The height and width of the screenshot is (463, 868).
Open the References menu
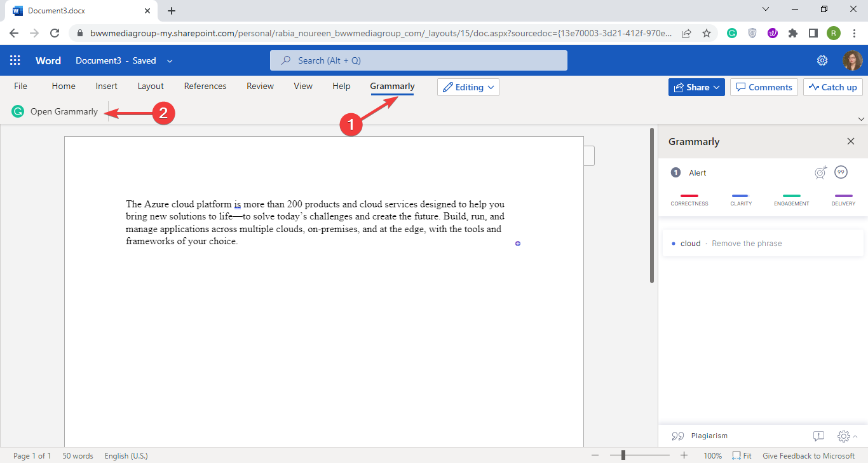click(205, 86)
